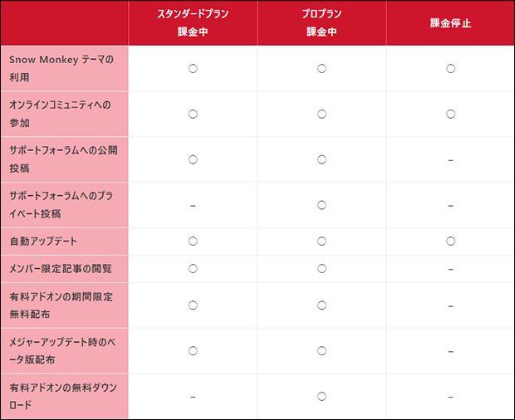Screen dimensions: 515x420
Task: Click the circle for 自動アップデート under 課金停止
Action: click(450, 242)
